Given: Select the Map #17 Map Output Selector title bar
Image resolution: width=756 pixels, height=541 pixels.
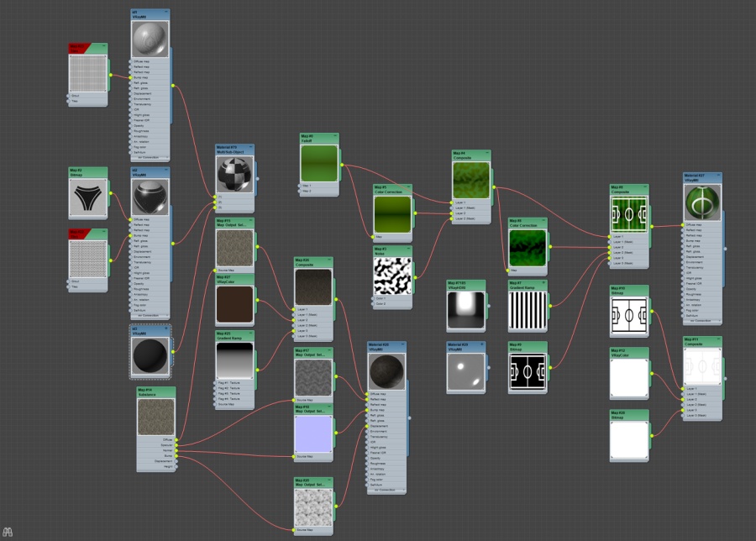Looking at the screenshot, I should click(313, 353).
